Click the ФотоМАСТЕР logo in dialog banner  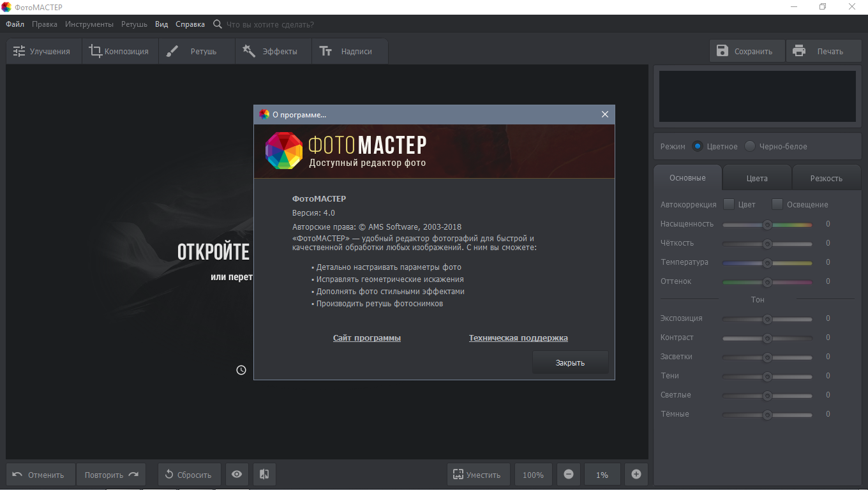(x=284, y=151)
